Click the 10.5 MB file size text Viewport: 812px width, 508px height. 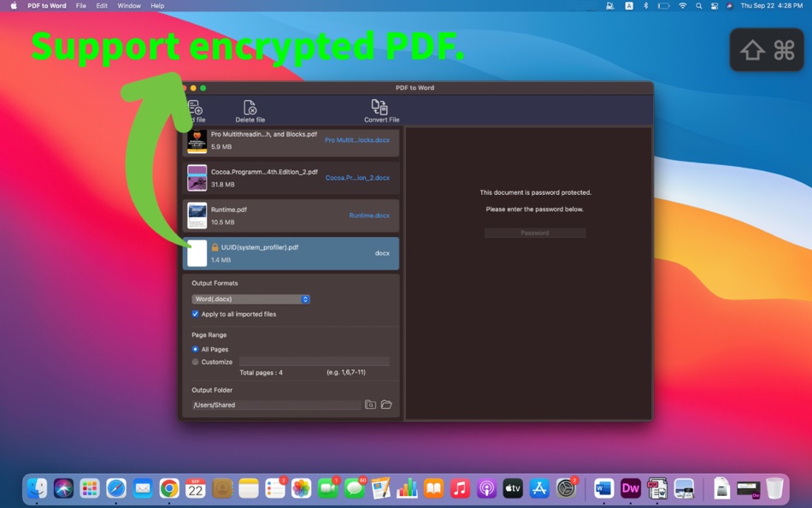(223, 222)
